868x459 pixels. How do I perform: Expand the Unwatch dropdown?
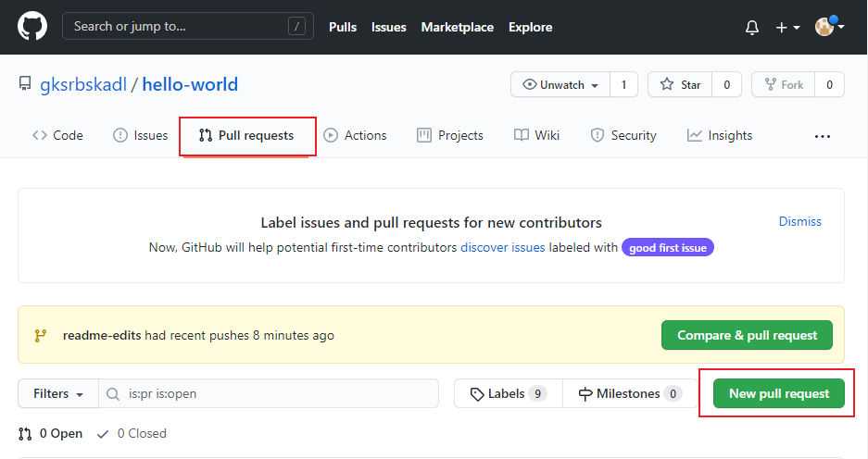tap(560, 84)
